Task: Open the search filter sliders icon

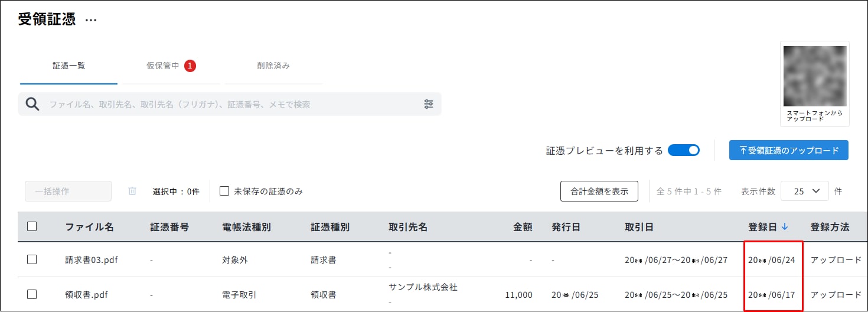Action: pyautogui.click(x=429, y=104)
